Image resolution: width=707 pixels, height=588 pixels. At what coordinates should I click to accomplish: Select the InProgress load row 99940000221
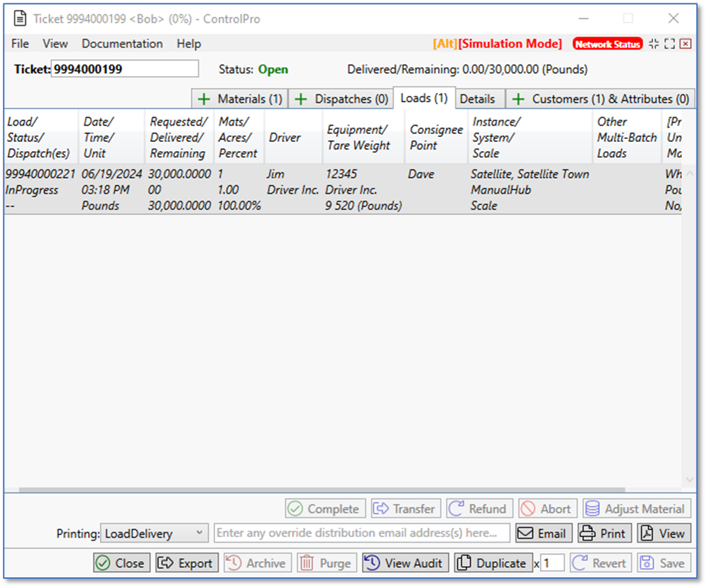pyautogui.click(x=213, y=189)
